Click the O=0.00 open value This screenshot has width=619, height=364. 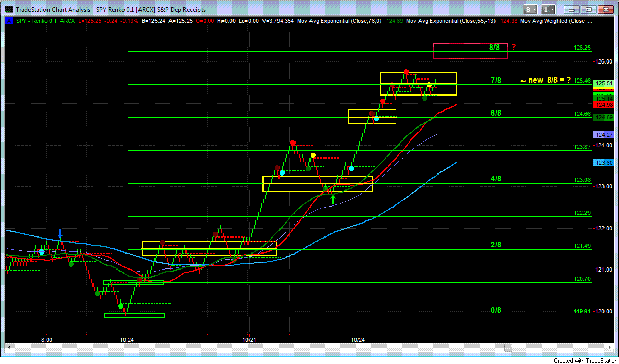point(205,21)
